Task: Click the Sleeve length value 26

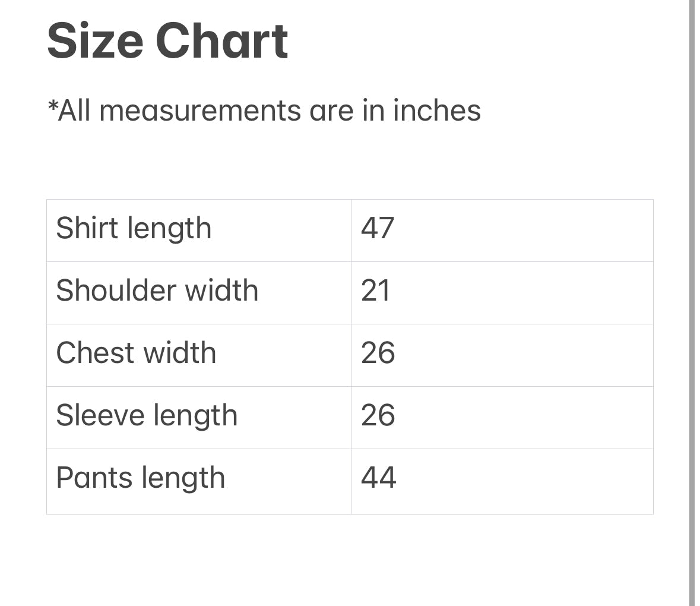Action: [378, 416]
